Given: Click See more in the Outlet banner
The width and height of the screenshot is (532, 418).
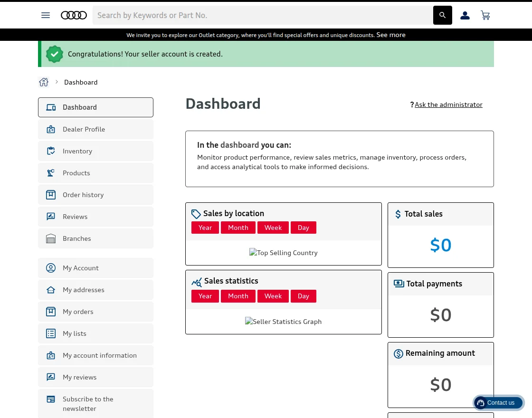Looking at the screenshot, I should pos(390,35).
